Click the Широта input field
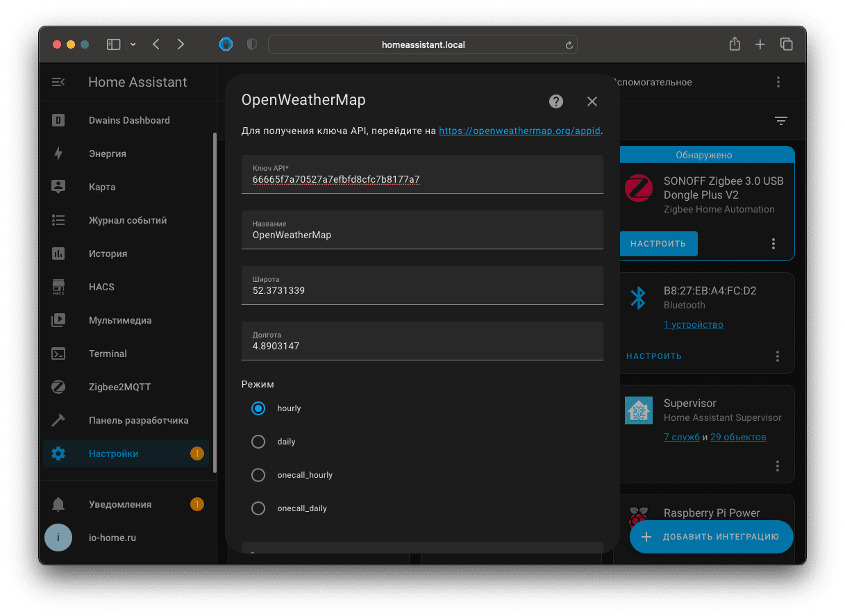 422,285
